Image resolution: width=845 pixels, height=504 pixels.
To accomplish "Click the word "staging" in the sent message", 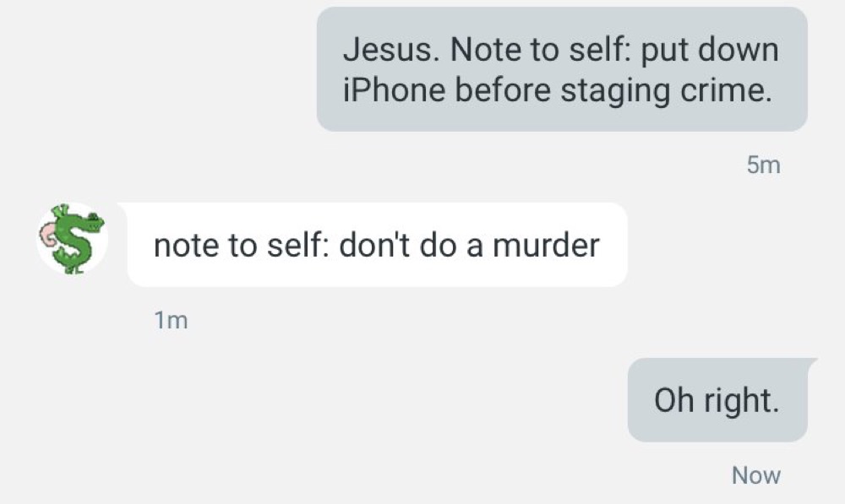I will (x=615, y=91).
